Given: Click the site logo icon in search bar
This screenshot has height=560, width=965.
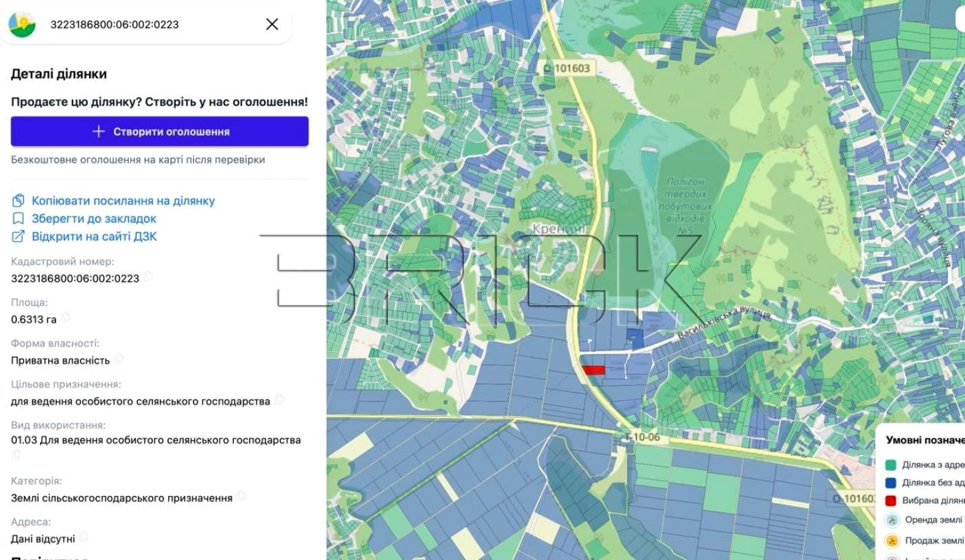Looking at the screenshot, I should pos(22,24).
